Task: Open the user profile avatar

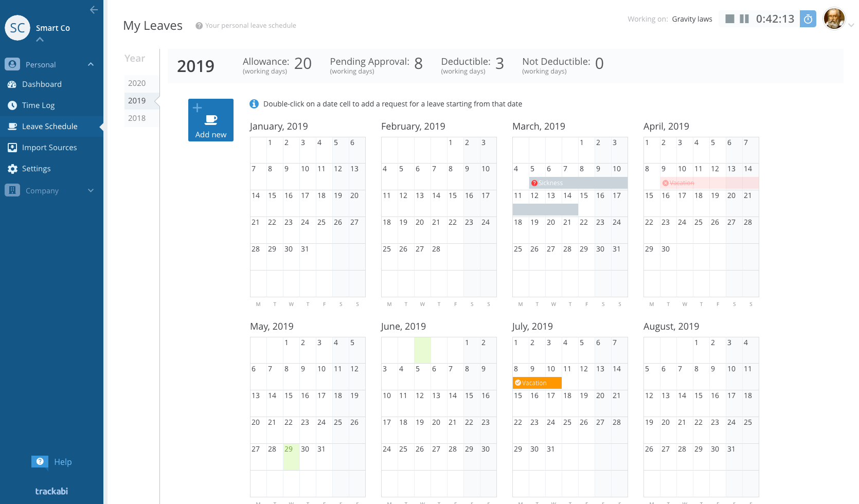Action: 834,19
